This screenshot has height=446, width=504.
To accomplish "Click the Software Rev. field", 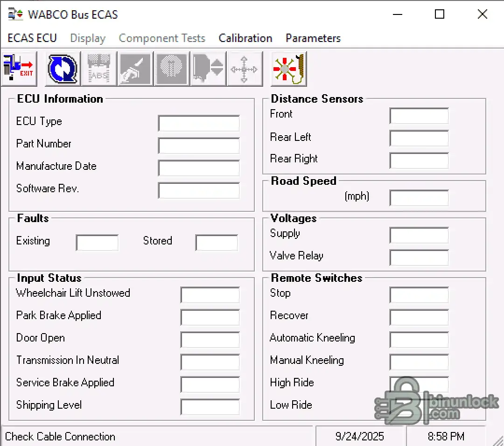I will click(199, 190).
